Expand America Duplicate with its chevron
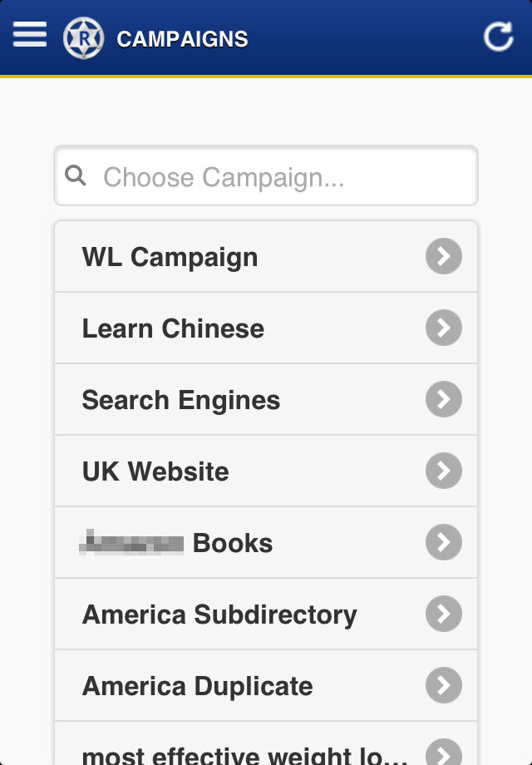The height and width of the screenshot is (765, 532). pos(444,686)
